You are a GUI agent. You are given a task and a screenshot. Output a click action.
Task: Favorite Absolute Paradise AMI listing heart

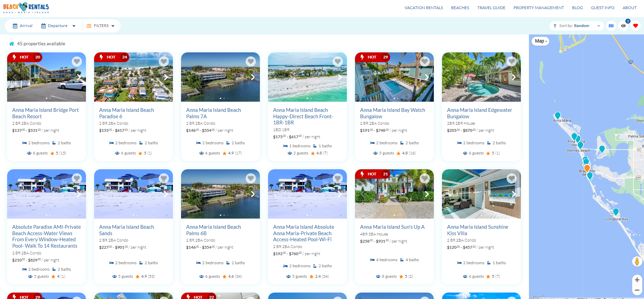coord(77,178)
